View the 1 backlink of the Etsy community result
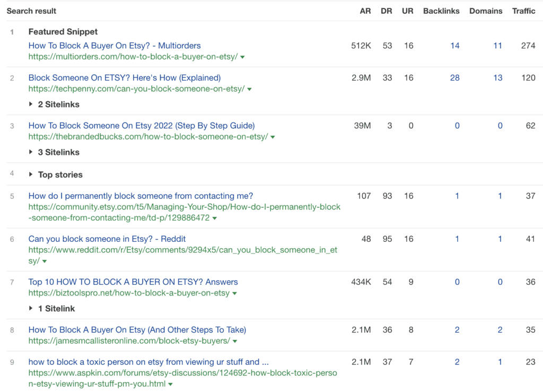The width and height of the screenshot is (543, 392). tap(457, 196)
